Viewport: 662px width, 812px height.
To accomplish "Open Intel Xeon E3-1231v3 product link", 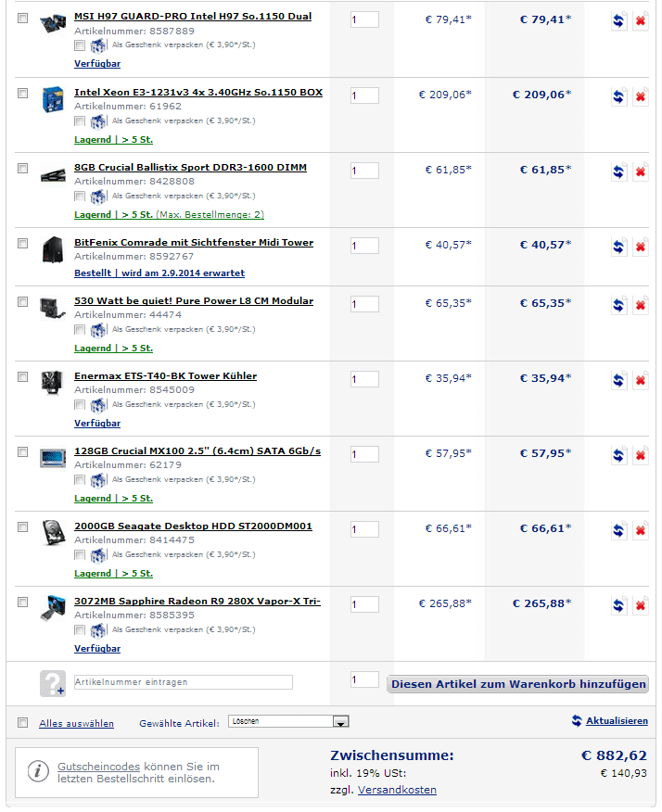I will [x=198, y=92].
